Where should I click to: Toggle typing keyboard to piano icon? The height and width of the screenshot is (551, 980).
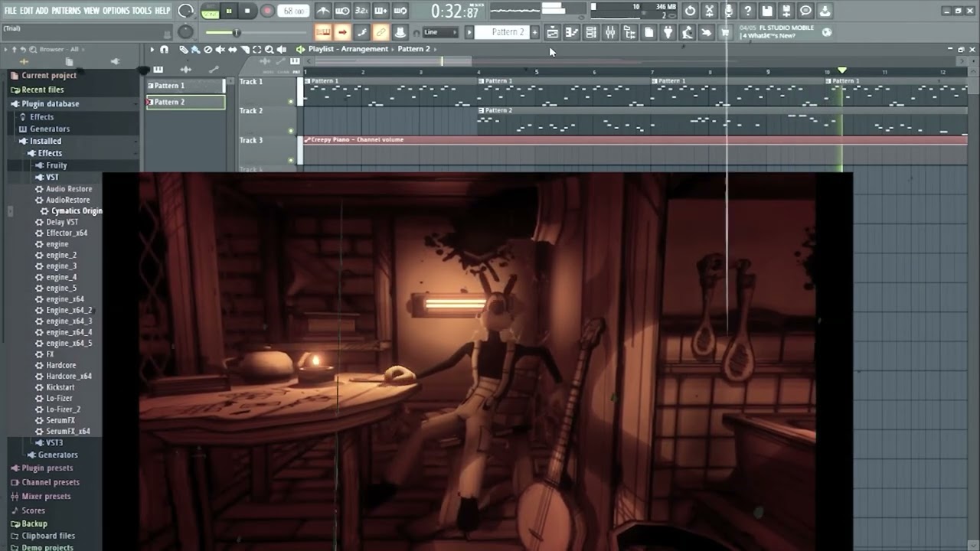(323, 32)
